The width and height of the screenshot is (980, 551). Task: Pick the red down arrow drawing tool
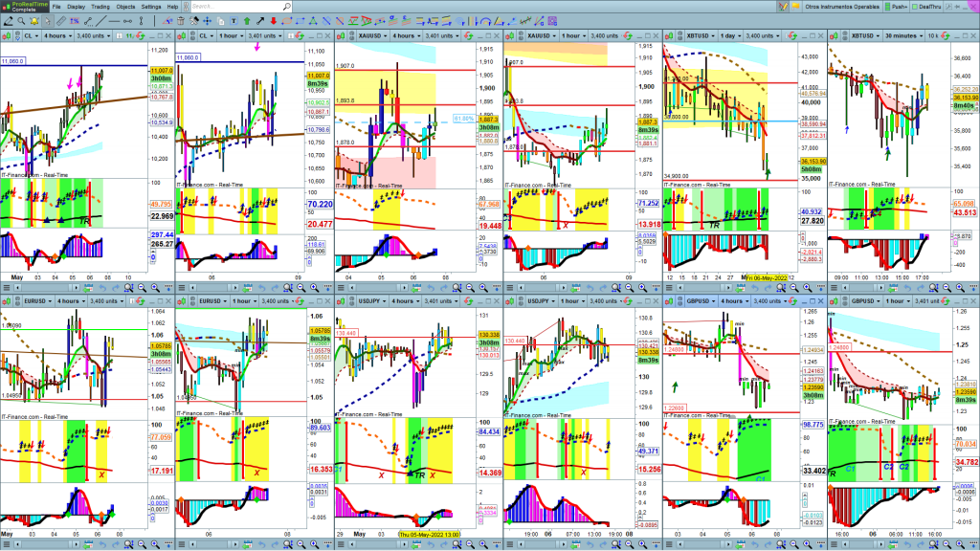coord(274,21)
